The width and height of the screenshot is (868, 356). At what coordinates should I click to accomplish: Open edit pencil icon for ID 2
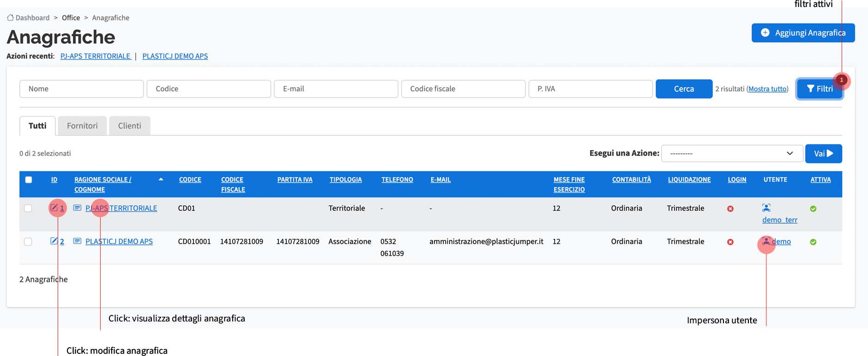pyautogui.click(x=54, y=241)
